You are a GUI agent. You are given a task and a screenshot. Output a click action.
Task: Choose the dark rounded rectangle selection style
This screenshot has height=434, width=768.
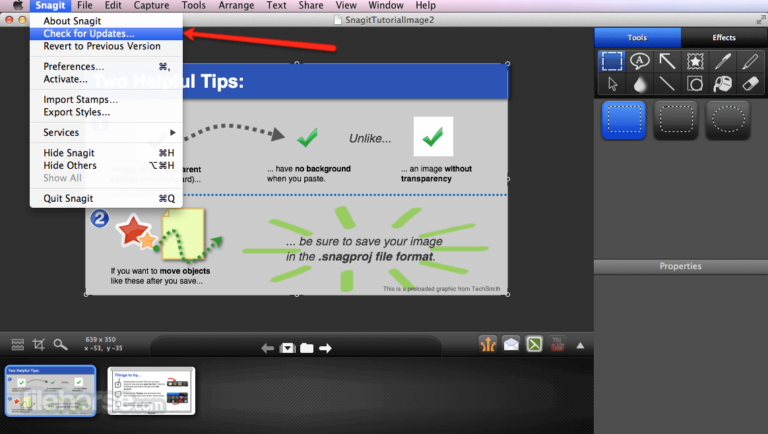click(x=676, y=120)
